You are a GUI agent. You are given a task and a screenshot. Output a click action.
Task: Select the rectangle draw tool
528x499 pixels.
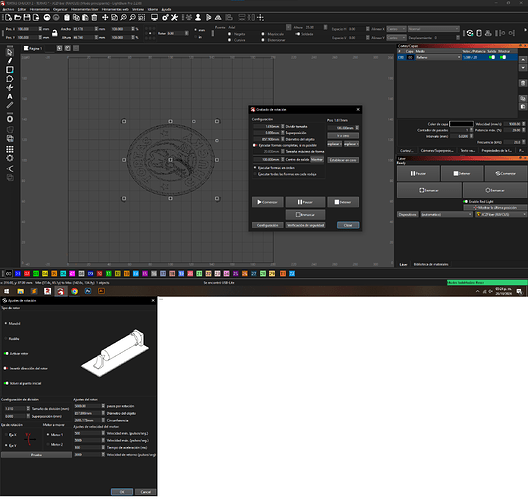click(x=10, y=70)
